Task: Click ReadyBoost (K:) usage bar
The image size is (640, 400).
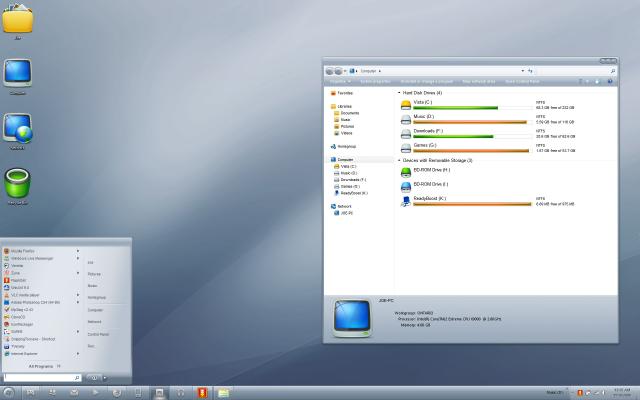Action: (473, 204)
